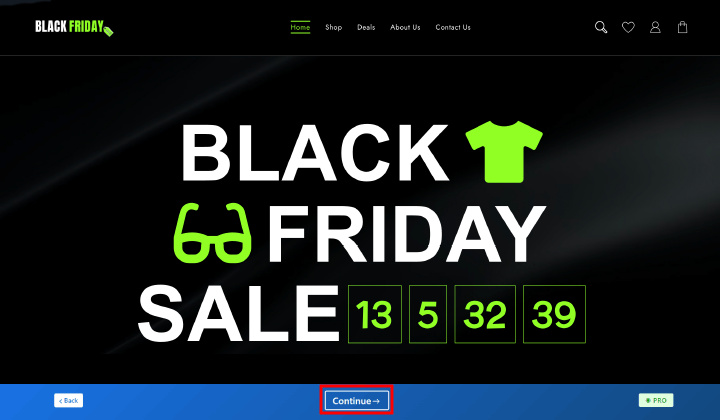Click the Continue button
Screen dimensions: 720x420
[x=356, y=401]
